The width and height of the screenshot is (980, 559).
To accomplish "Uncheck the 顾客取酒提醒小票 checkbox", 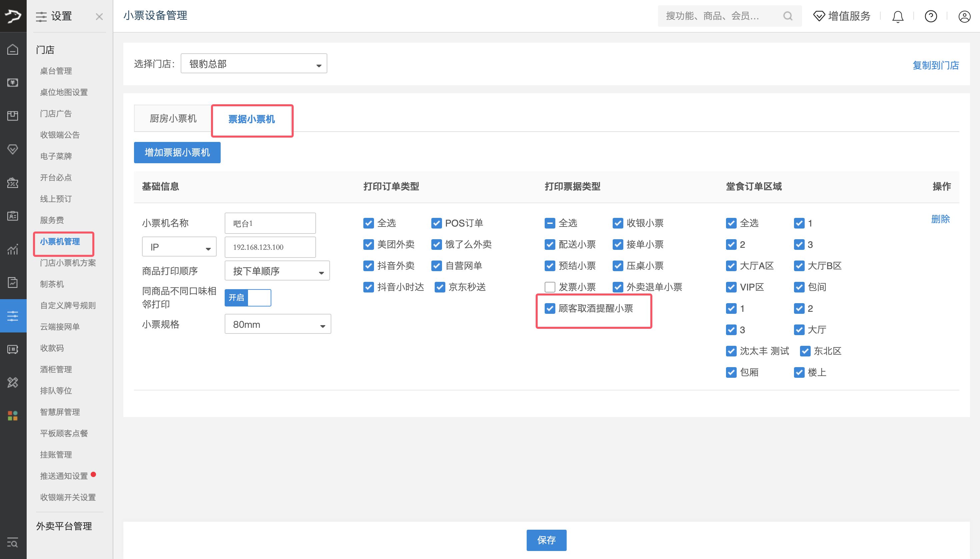I will click(550, 308).
